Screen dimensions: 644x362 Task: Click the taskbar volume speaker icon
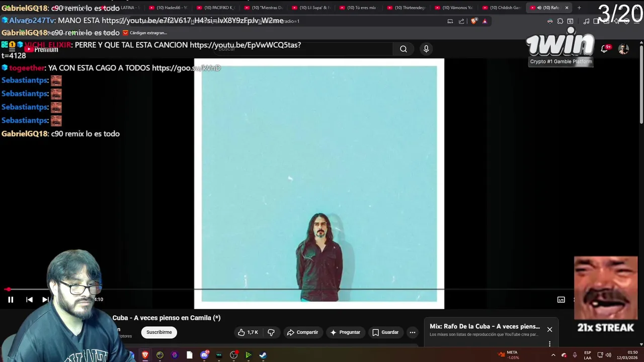point(608,355)
